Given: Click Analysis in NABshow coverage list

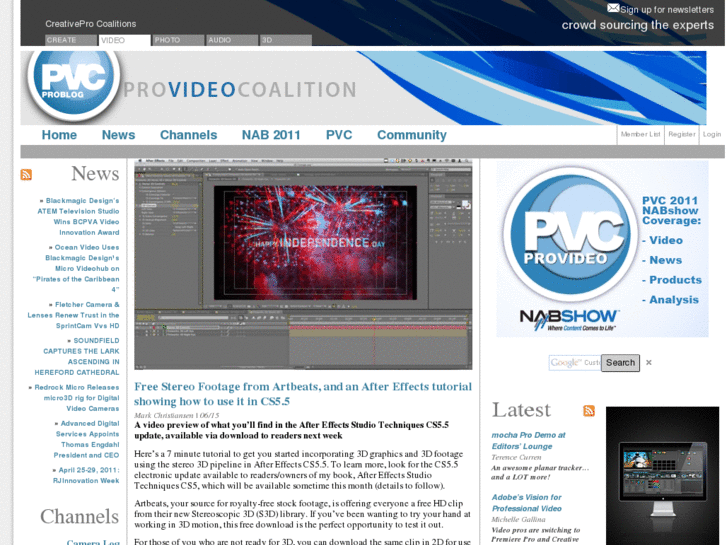Looking at the screenshot, I should [674, 300].
